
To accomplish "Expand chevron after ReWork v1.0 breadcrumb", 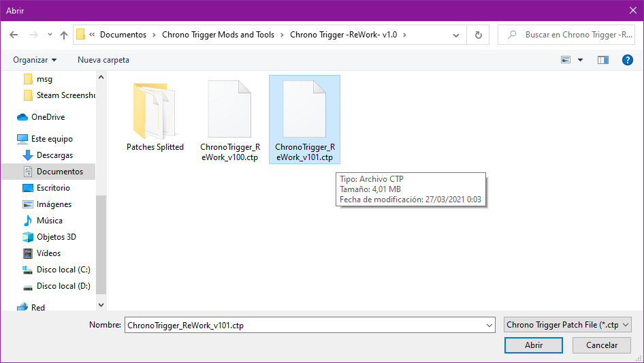I will (x=404, y=35).
